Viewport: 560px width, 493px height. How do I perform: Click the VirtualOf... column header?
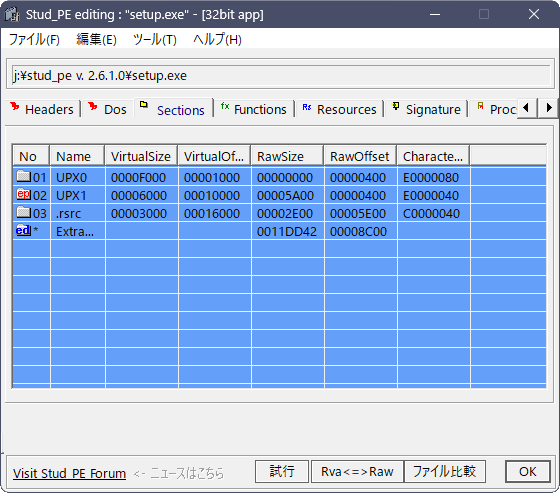[214, 156]
